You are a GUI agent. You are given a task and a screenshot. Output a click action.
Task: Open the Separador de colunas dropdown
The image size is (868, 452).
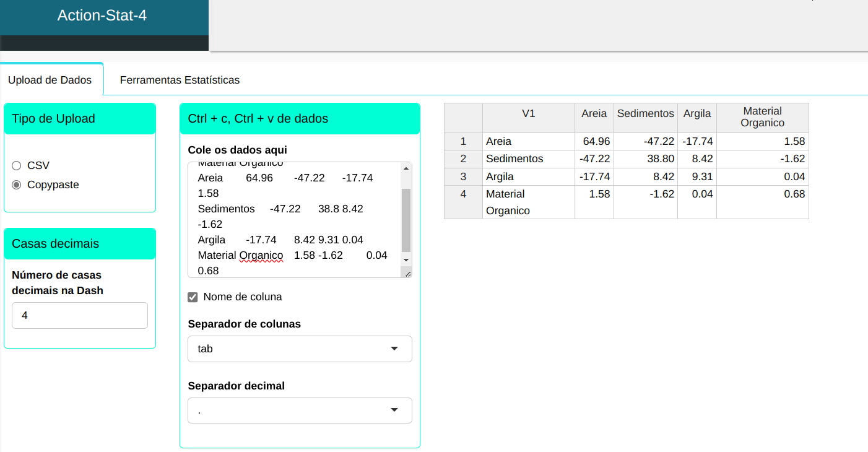(300, 349)
